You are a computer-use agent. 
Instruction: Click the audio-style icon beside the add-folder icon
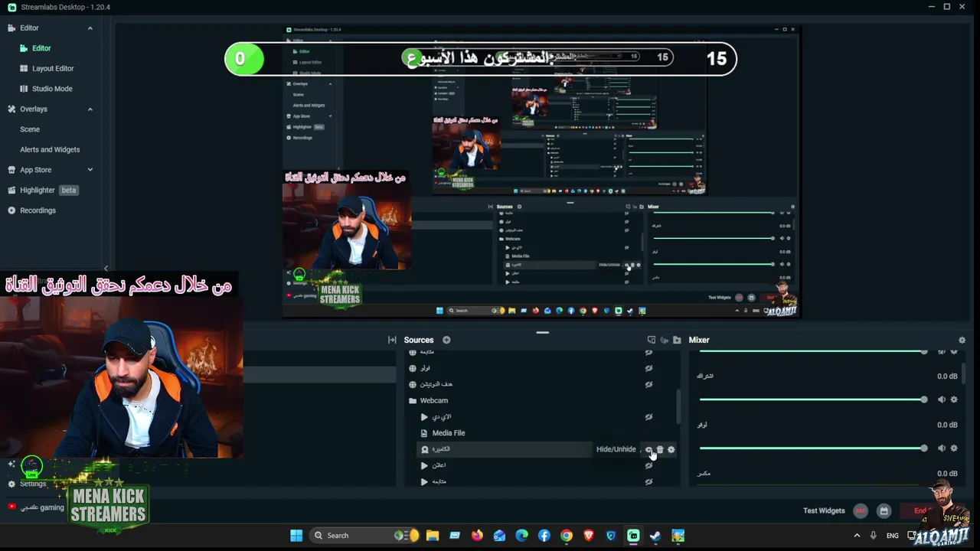coord(665,340)
